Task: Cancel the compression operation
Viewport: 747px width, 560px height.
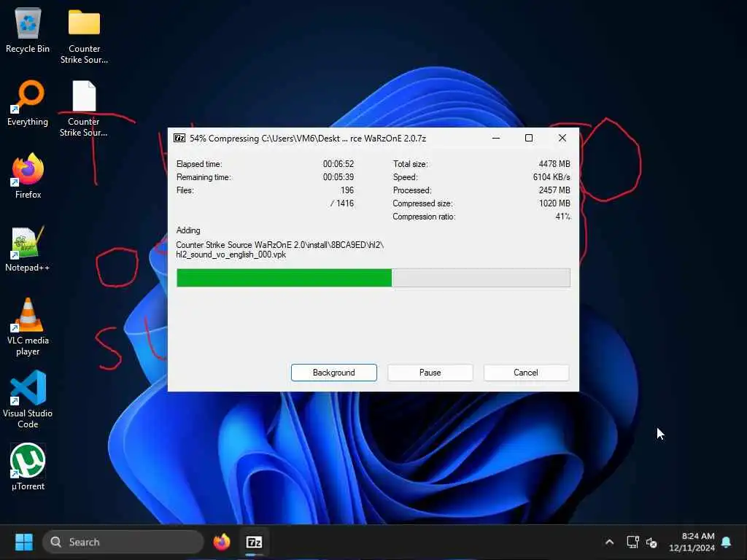Action: (x=526, y=373)
